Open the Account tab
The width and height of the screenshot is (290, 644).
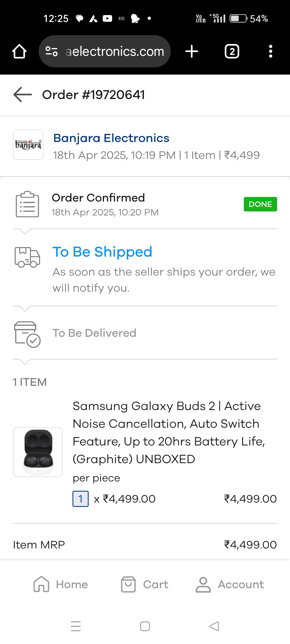[230, 584]
